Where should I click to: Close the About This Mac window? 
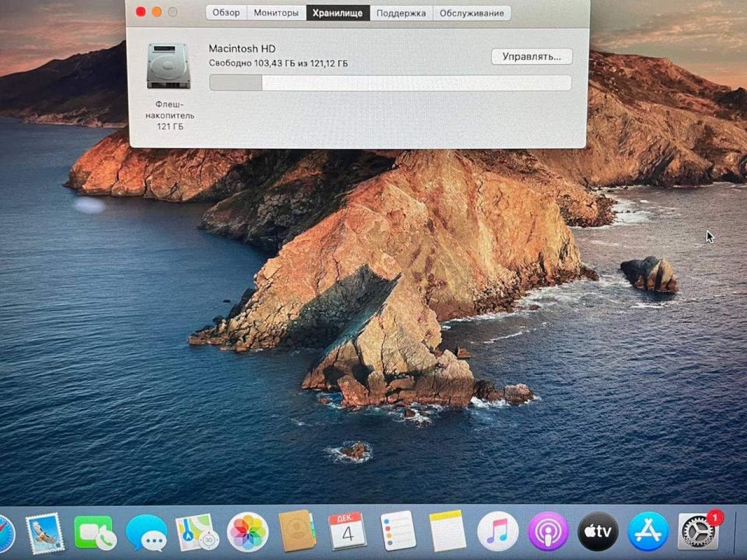pos(141,12)
